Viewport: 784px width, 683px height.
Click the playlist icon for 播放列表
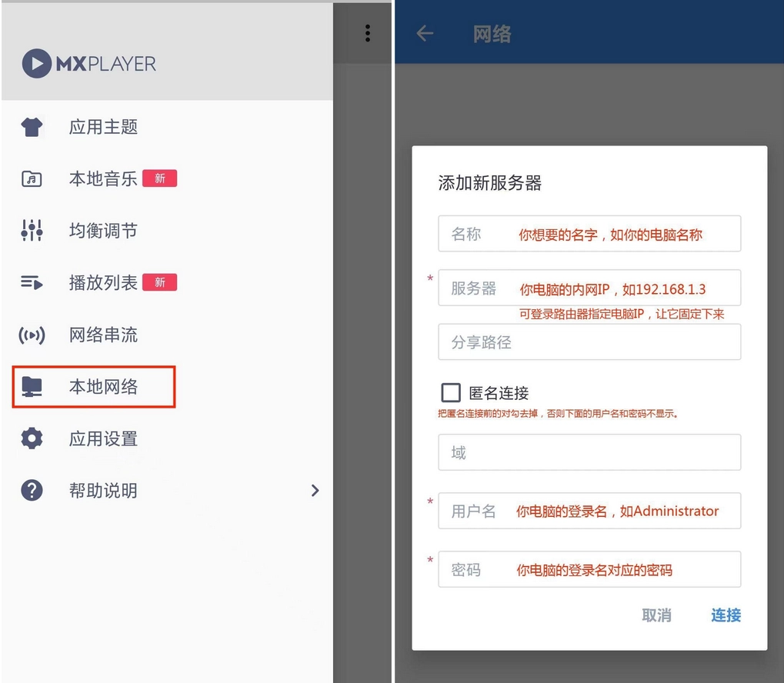pyautogui.click(x=32, y=282)
